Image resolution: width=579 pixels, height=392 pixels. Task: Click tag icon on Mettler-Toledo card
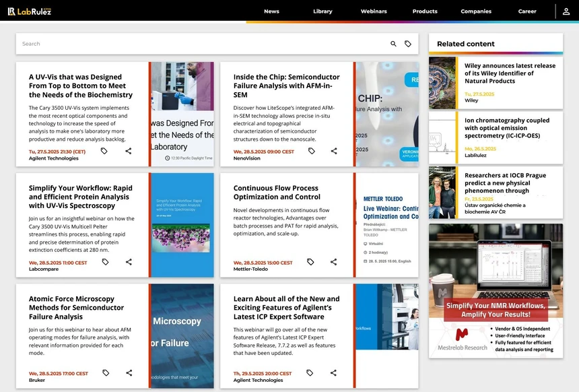[x=310, y=262]
